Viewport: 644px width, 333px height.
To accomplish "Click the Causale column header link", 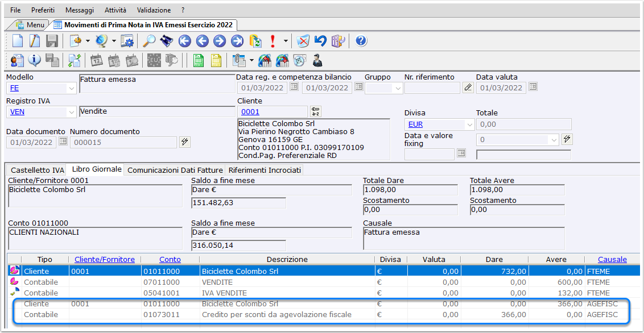I will point(612,259).
